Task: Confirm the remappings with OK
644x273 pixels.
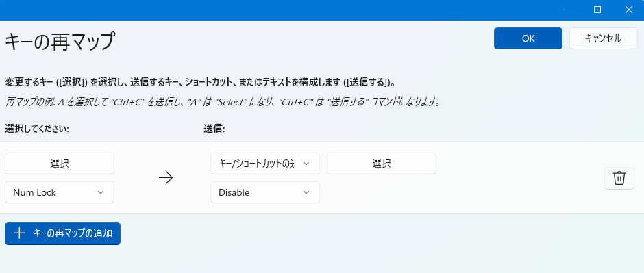Action: click(528, 38)
